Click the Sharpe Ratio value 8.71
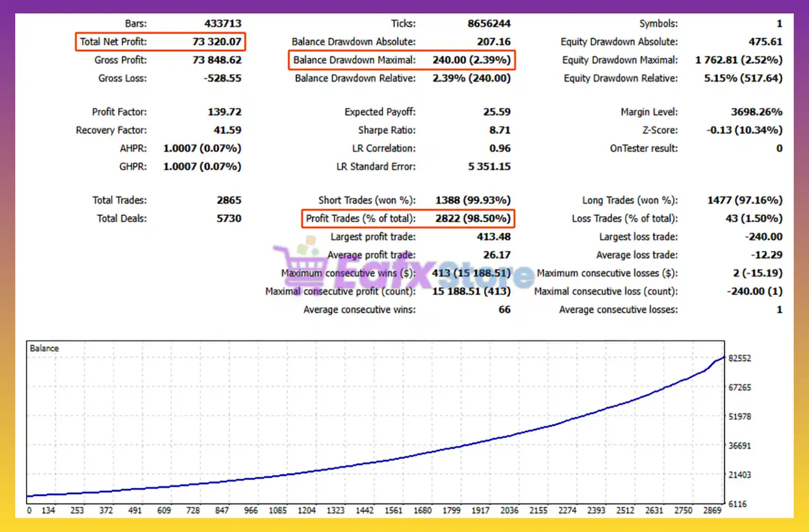 coord(500,131)
